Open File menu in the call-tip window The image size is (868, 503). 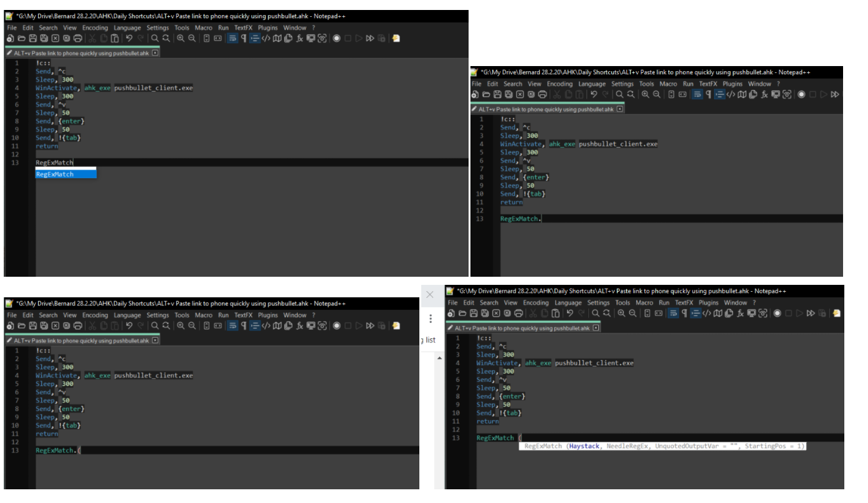point(453,302)
